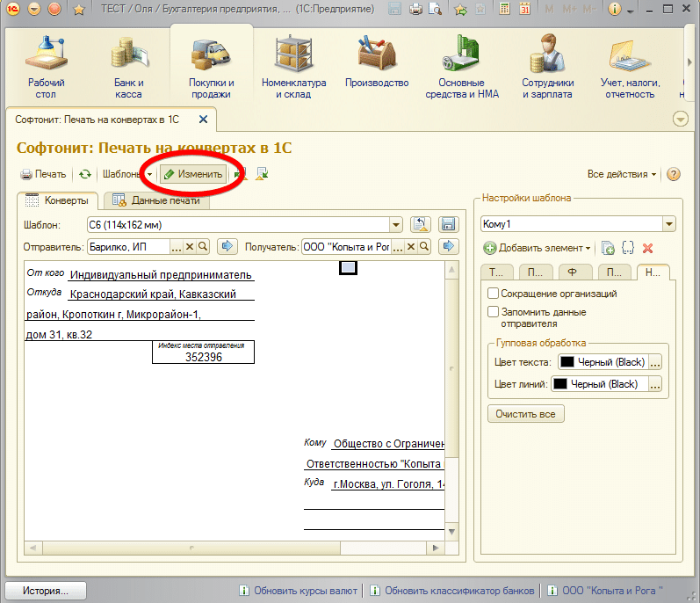Click the save template floppy disk icon
Viewport: 700px width, 603px height.
(x=448, y=225)
